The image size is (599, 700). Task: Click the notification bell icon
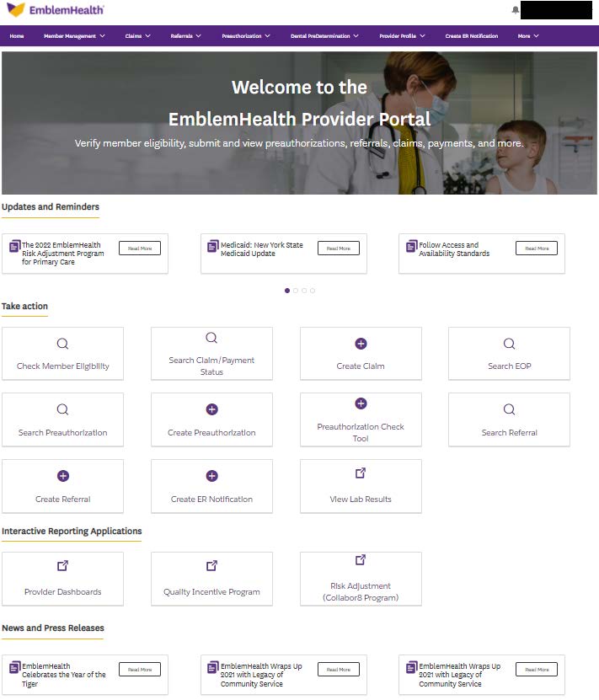point(515,10)
